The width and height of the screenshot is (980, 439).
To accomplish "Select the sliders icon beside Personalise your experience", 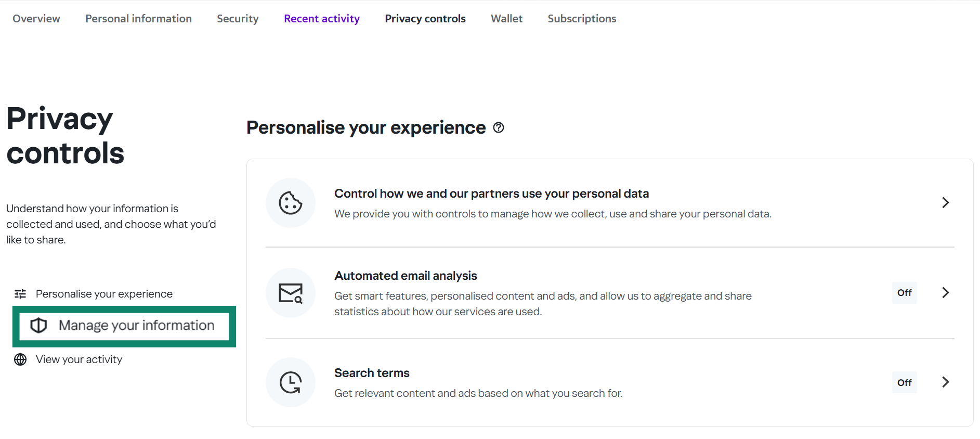I will tap(20, 293).
